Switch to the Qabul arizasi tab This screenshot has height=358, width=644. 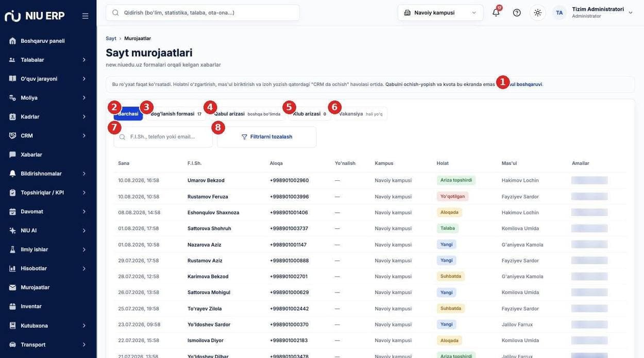click(x=247, y=114)
